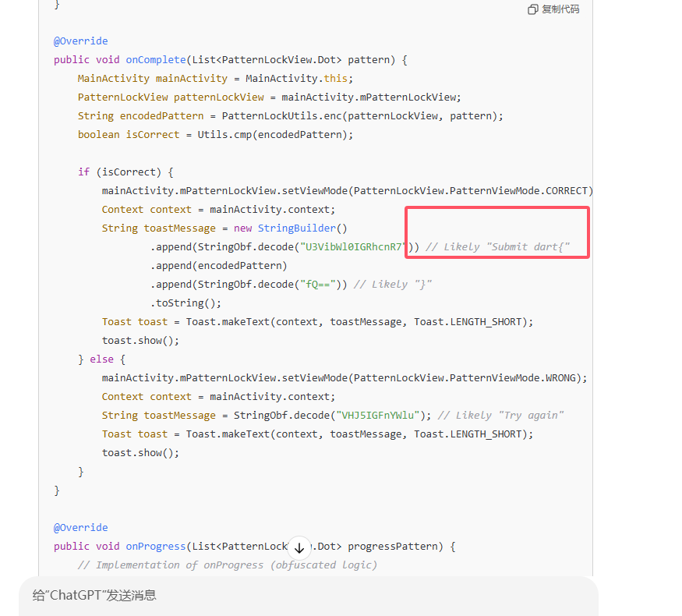This screenshot has width=682, height=616.
Task: Click the "onProgress" method name
Action: point(156,546)
